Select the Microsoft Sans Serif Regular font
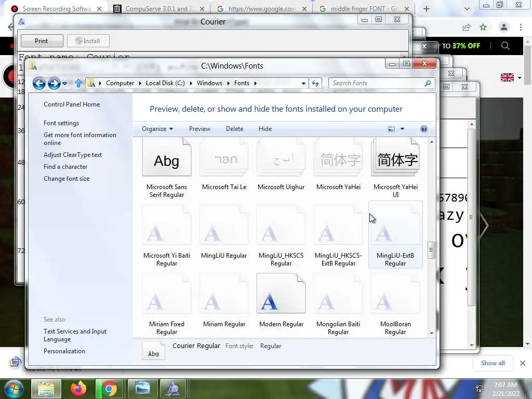Viewport: 532px width, 399px height. 167,168
